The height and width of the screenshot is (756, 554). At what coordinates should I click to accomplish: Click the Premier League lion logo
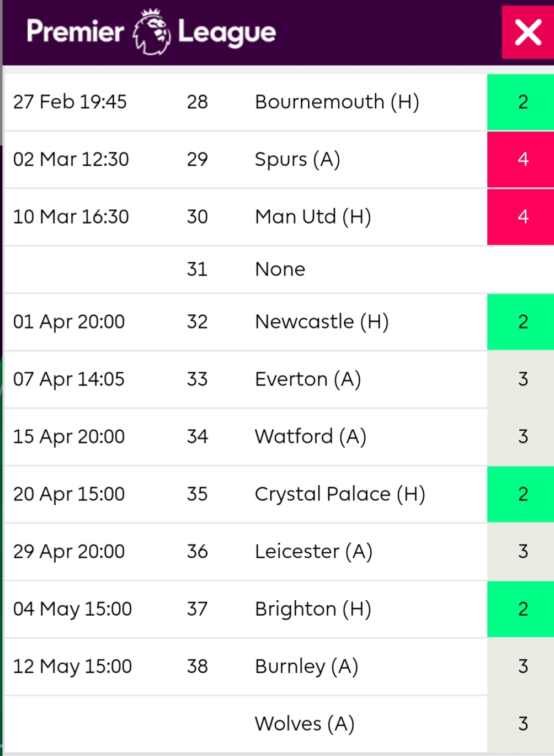pos(152,32)
